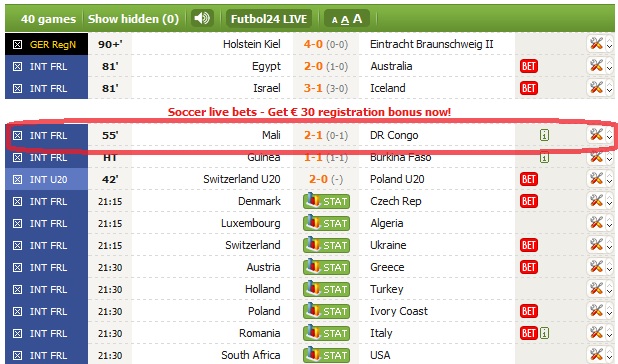Open STAT icon for Denmark vs Czech Rep

pos(326,201)
